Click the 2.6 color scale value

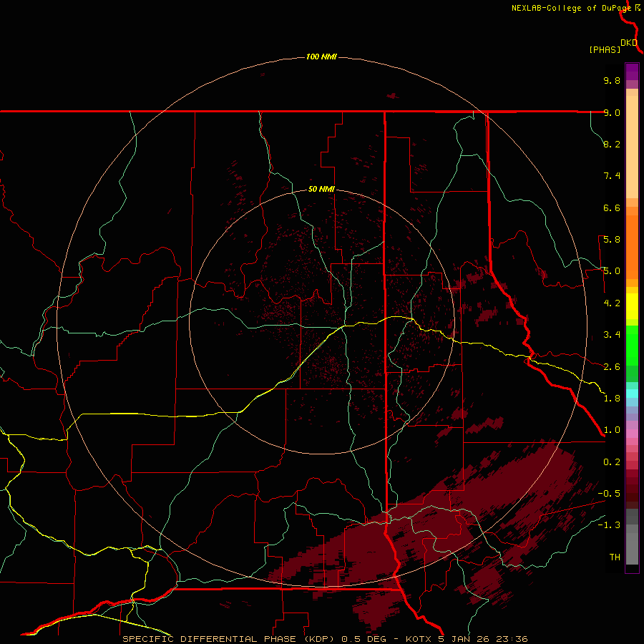[x=612, y=367]
